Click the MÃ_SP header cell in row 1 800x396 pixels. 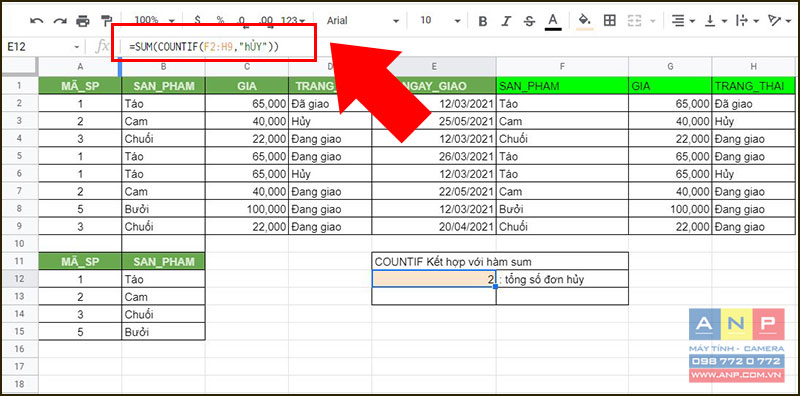click(x=80, y=86)
